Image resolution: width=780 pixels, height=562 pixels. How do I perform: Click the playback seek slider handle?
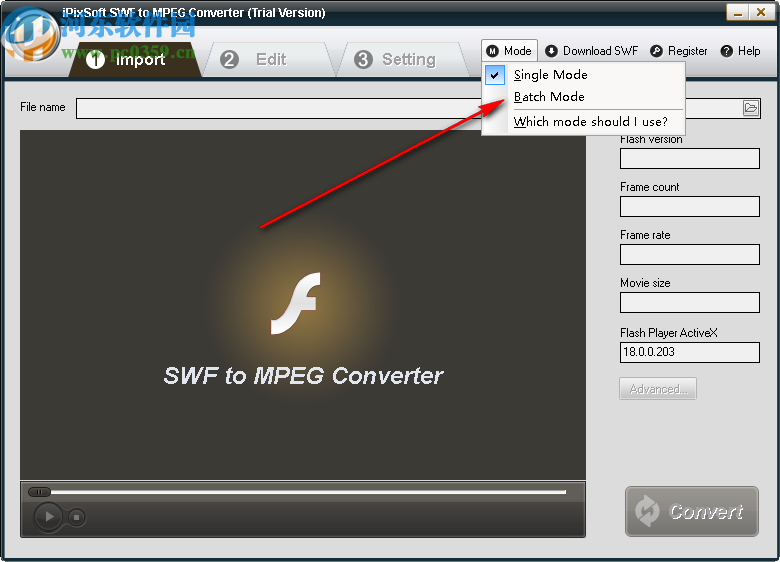pos(39,492)
